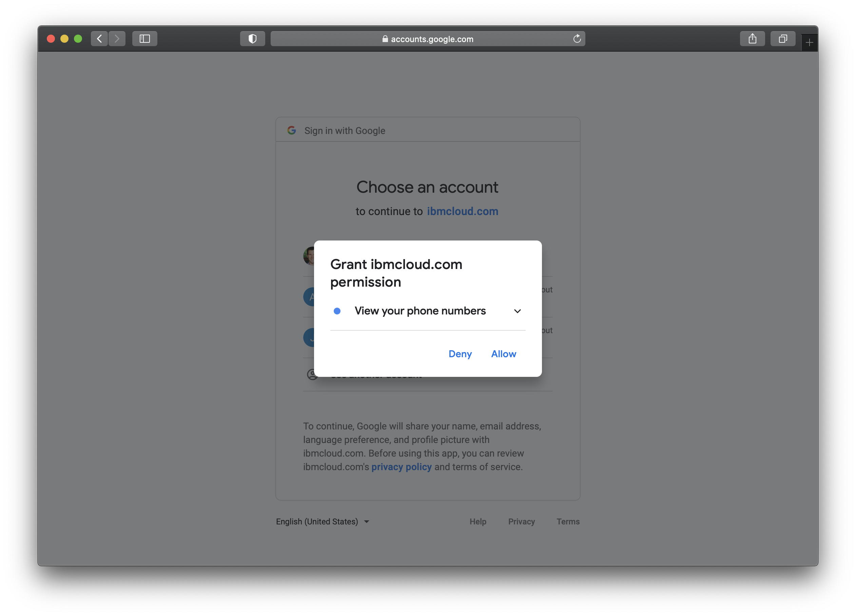Open the Help footer link
Viewport: 856px width, 616px height.
point(478,521)
